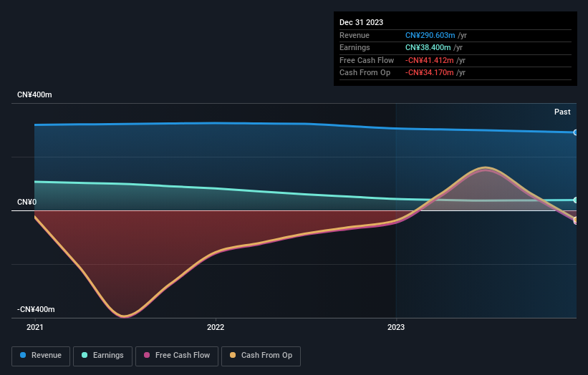The width and height of the screenshot is (588, 375).
Task: Click the CN¥38.400m earnings value
Action: coord(428,47)
